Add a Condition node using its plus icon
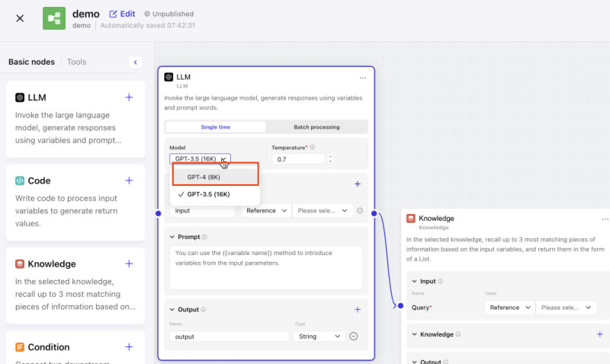 point(129,347)
